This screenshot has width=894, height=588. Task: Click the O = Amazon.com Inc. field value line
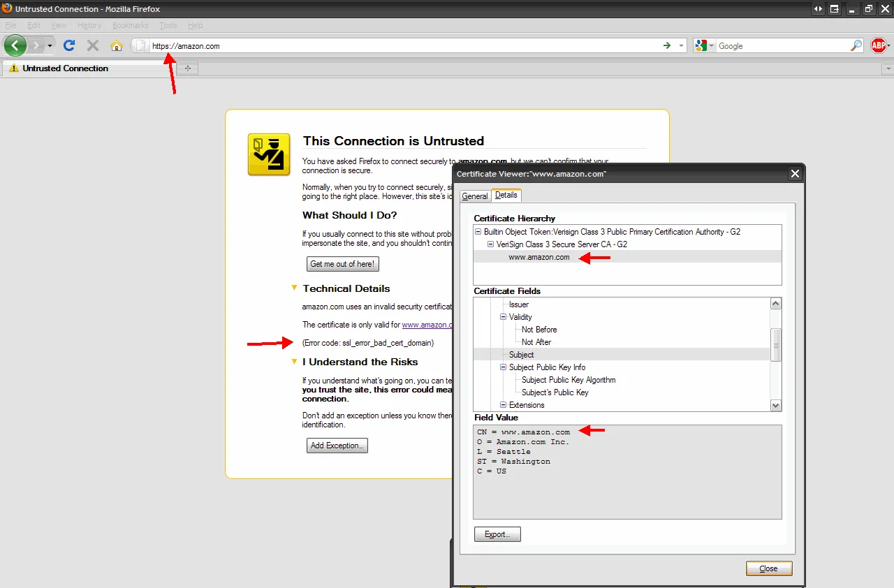click(x=524, y=442)
